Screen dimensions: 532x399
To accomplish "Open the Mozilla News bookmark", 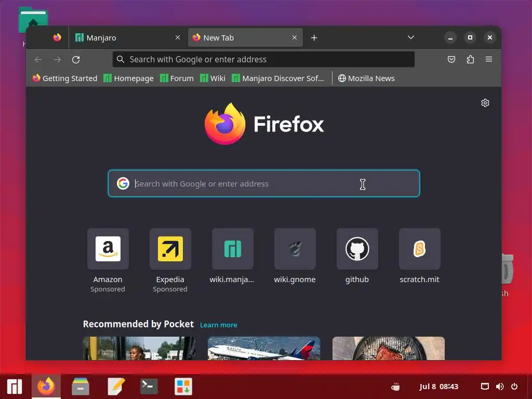I will pyautogui.click(x=366, y=78).
